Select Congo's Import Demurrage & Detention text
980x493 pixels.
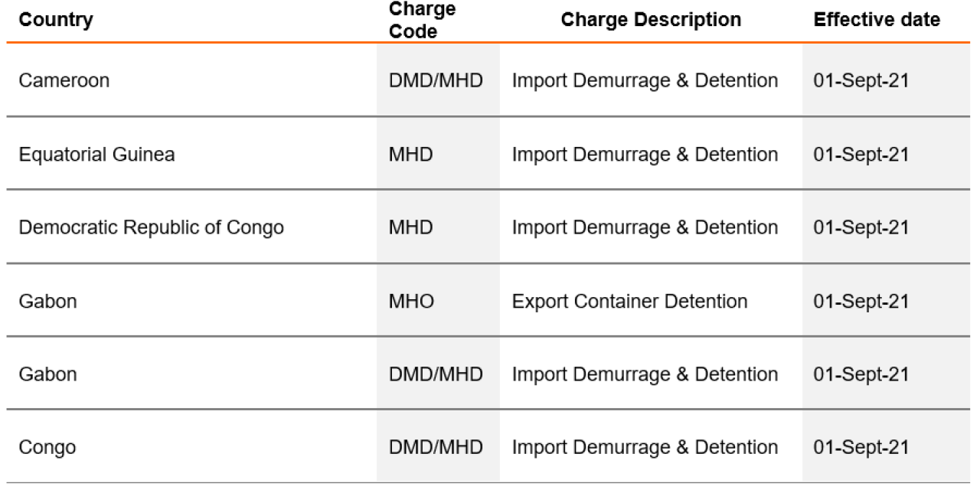645,447
